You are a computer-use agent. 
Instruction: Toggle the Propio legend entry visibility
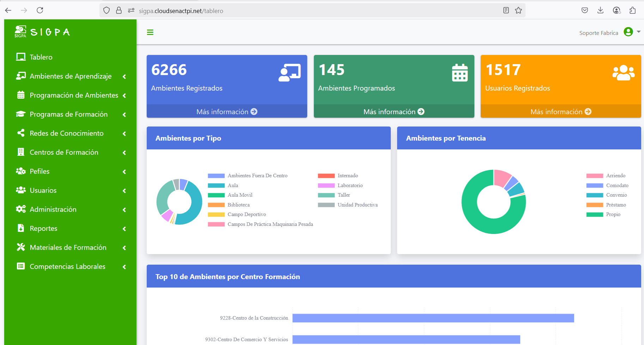click(613, 214)
